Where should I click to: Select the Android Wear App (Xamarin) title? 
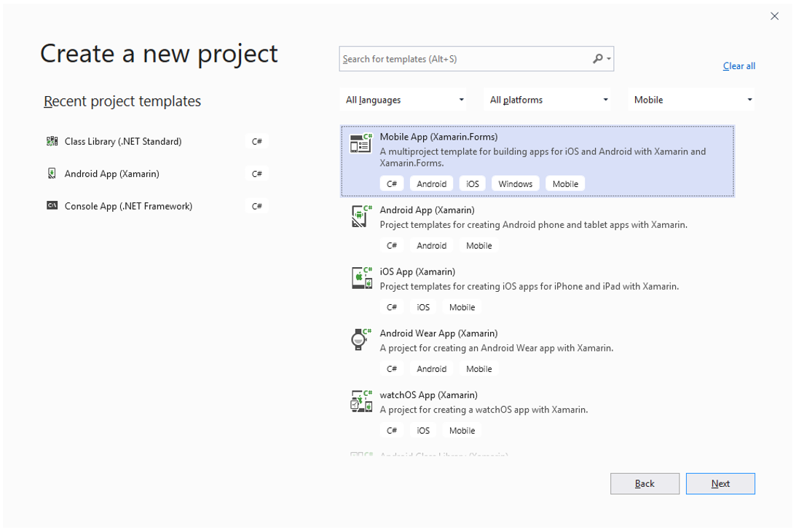click(x=438, y=333)
